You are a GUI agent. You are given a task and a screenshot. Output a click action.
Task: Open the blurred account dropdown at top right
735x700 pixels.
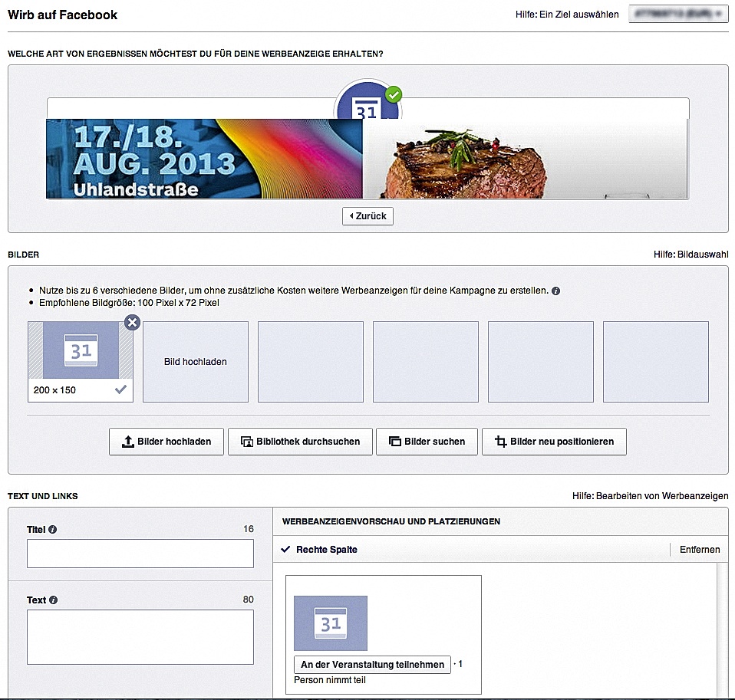click(678, 15)
